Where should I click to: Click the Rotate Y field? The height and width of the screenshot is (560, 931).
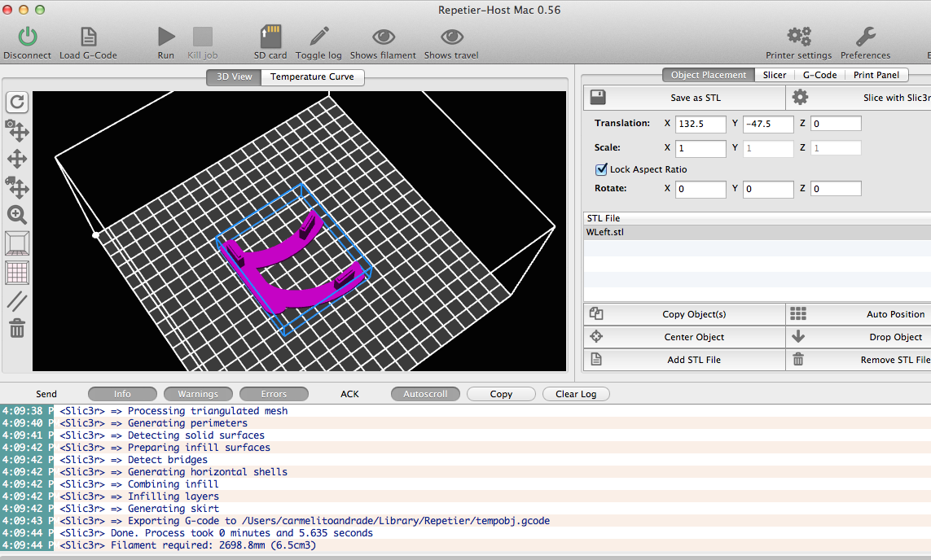768,189
